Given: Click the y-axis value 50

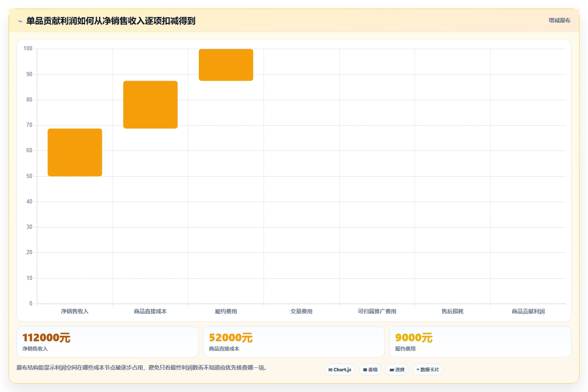Looking at the screenshot, I should pyautogui.click(x=29, y=176).
